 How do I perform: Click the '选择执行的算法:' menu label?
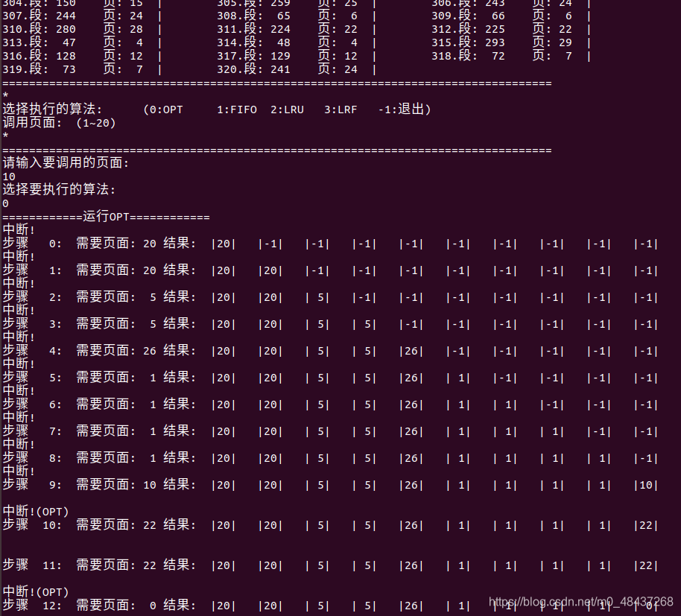coord(53,109)
